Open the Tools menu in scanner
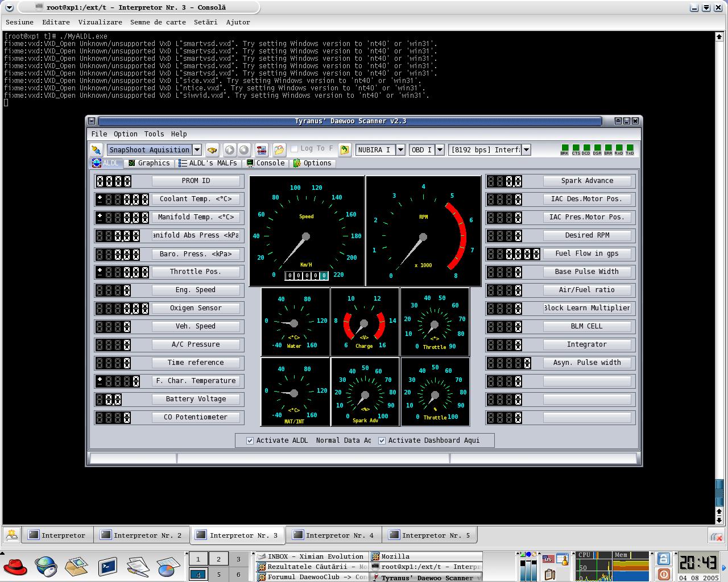The height and width of the screenshot is (582, 728). (154, 134)
